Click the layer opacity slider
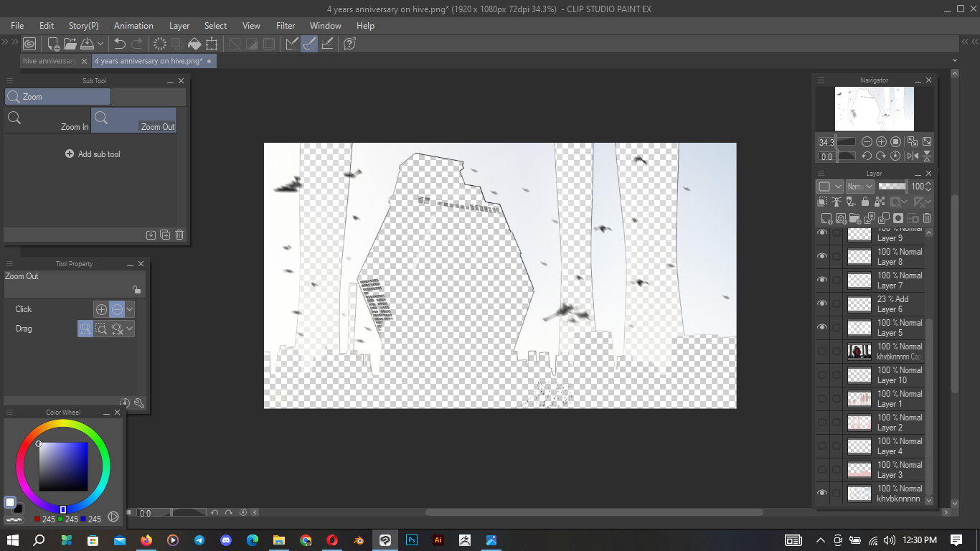 892,187
